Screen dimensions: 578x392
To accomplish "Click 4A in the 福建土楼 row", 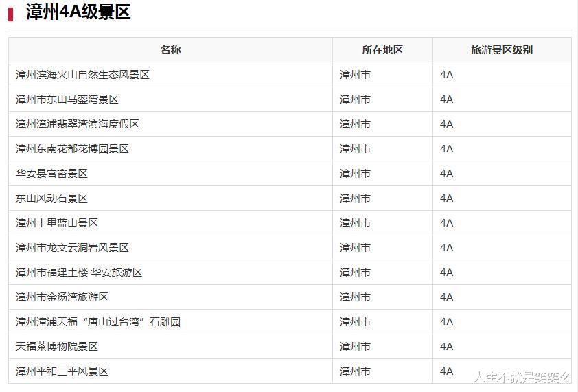I will click(446, 272).
